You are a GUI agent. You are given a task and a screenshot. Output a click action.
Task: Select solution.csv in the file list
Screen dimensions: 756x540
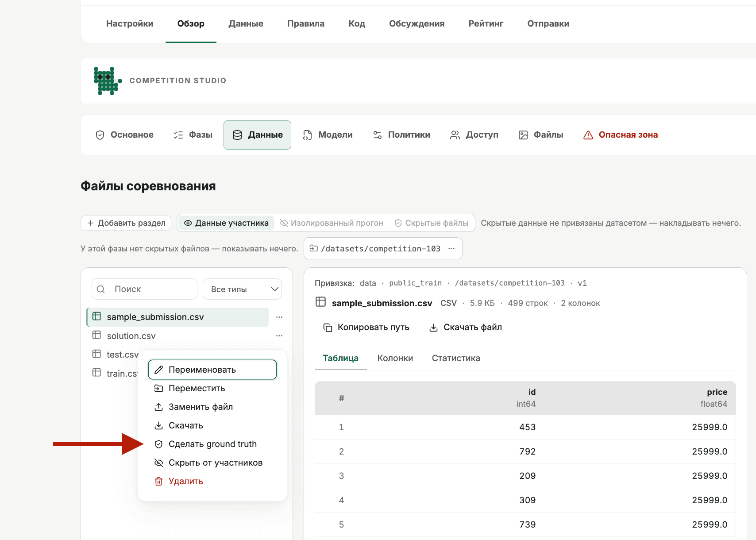178,336
